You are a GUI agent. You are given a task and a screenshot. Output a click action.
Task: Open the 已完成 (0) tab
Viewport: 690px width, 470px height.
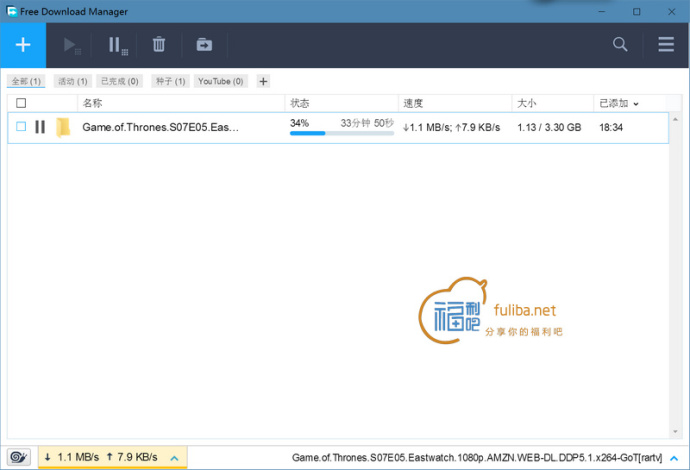click(120, 81)
